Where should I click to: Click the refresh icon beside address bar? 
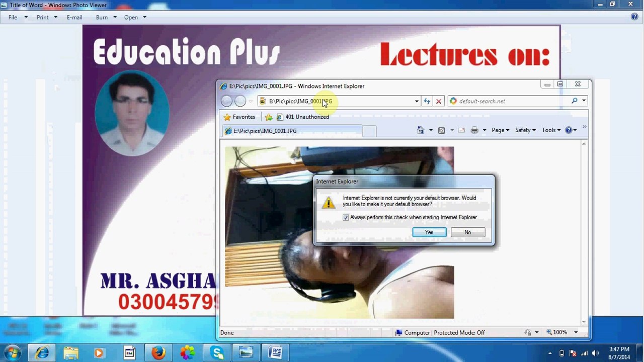point(427,101)
